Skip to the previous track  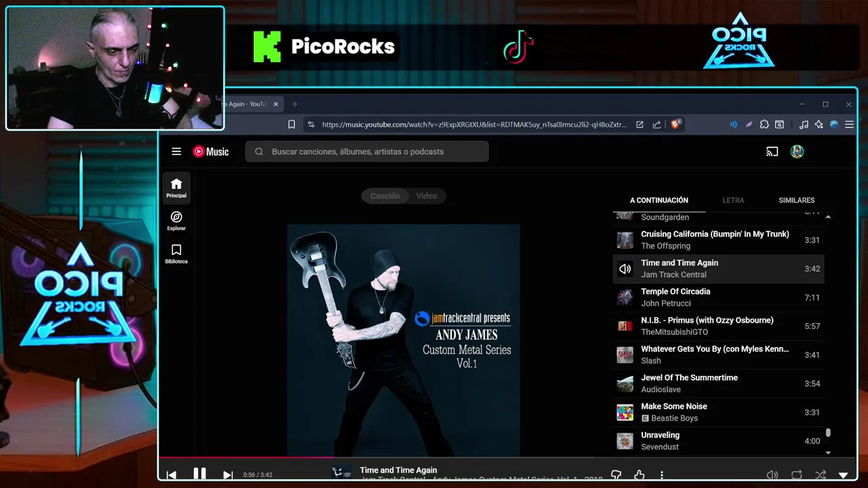tap(172, 475)
